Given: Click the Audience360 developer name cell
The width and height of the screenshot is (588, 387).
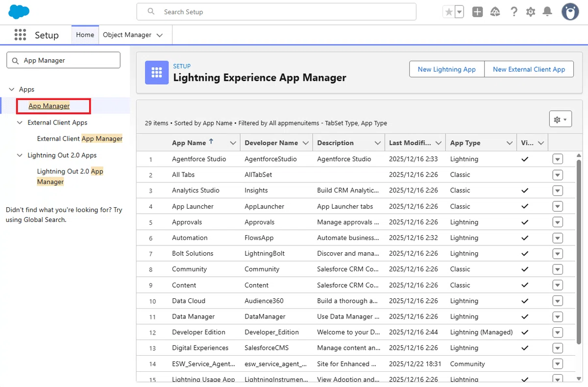Looking at the screenshot, I should point(264,301).
